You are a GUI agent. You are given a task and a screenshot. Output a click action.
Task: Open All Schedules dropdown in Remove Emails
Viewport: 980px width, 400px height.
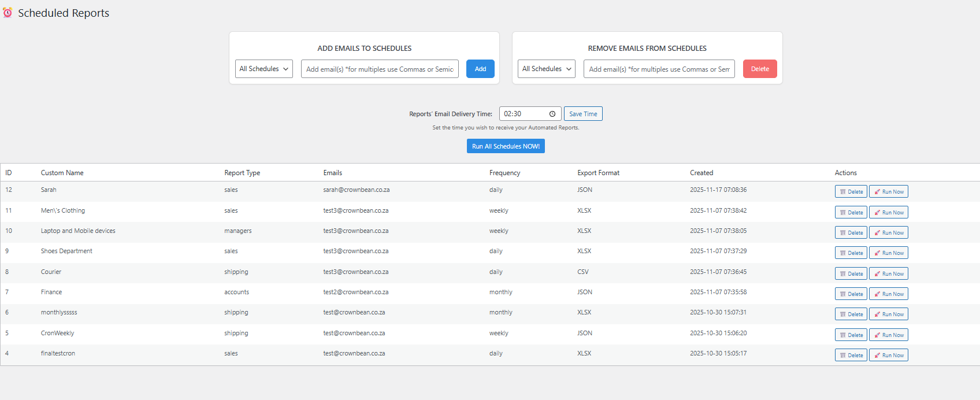(x=547, y=69)
